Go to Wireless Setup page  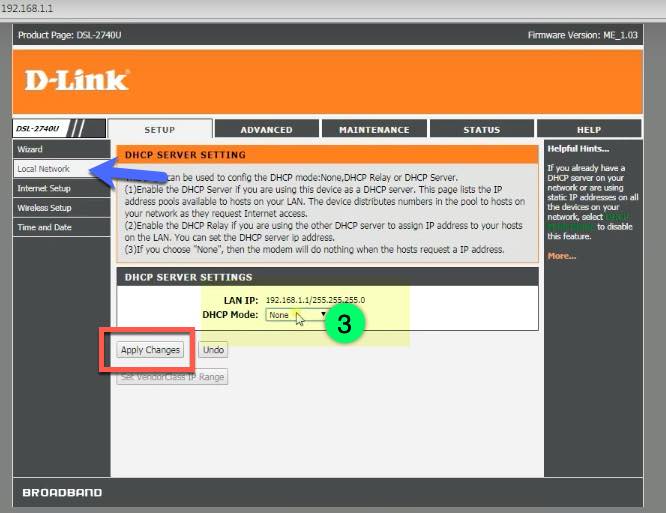coord(62,208)
